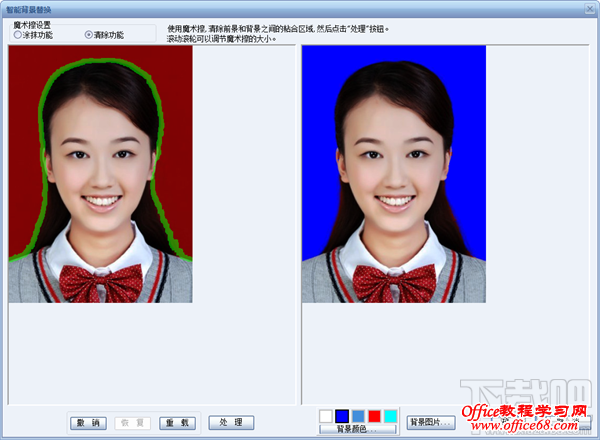Choose the dark blue background swatch
The image size is (600, 440).
click(342, 416)
